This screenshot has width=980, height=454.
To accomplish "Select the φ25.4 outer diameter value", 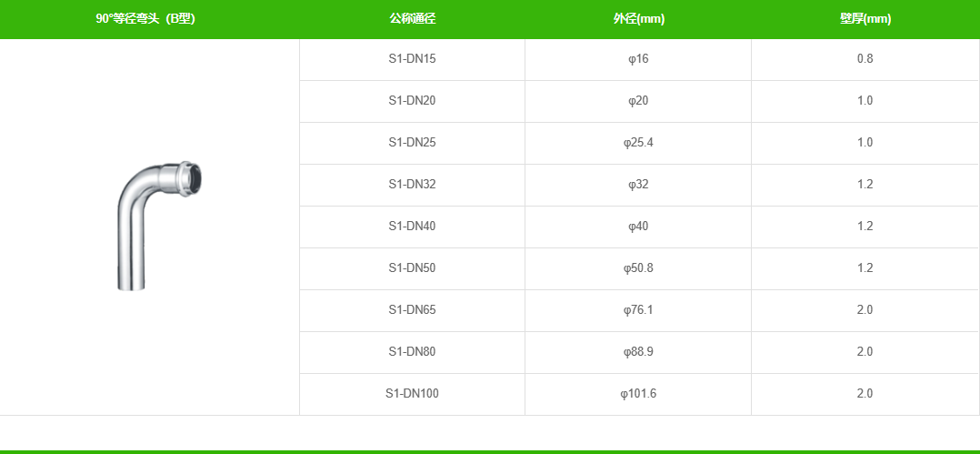I will (x=638, y=143).
